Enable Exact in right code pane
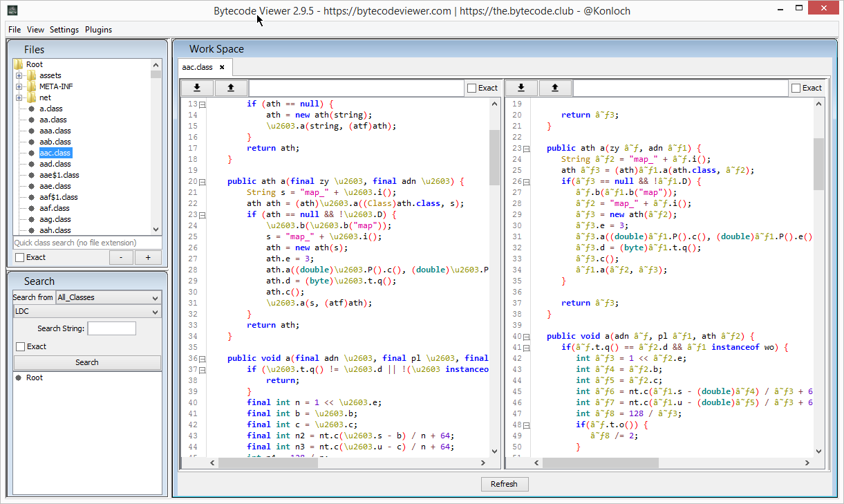The image size is (844, 504). click(x=796, y=88)
